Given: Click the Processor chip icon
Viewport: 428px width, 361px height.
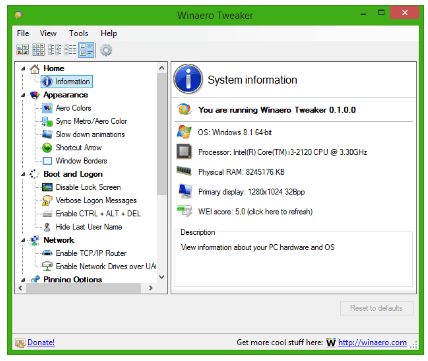Looking at the screenshot, I should [x=184, y=152].
